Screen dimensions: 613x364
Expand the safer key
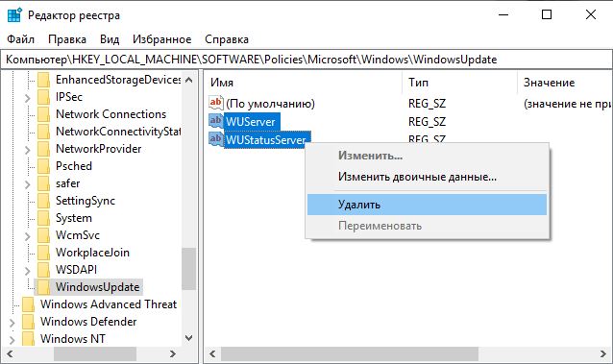click(x=27, y=183)
